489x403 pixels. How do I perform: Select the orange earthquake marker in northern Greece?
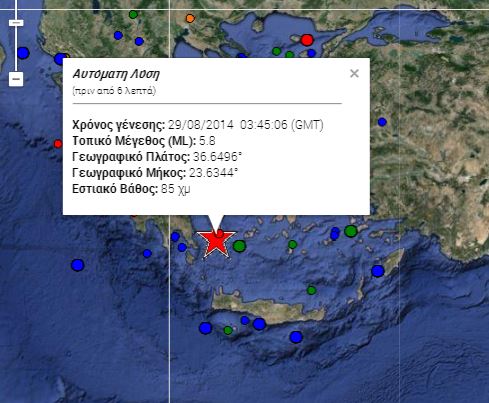click(190, 18)
